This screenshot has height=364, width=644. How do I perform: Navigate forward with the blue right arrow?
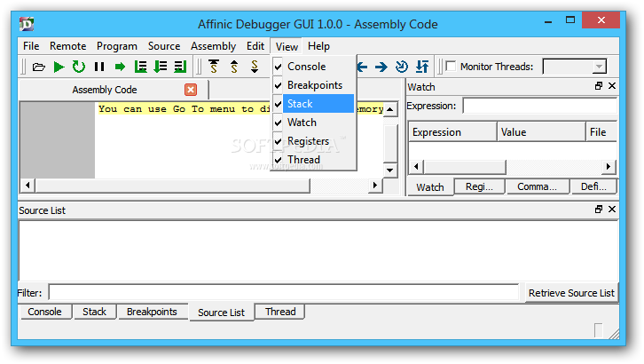[x=381, y=67]
